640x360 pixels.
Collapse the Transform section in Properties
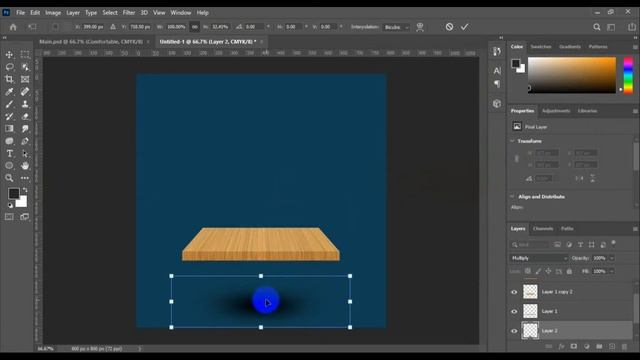[512, 141]
